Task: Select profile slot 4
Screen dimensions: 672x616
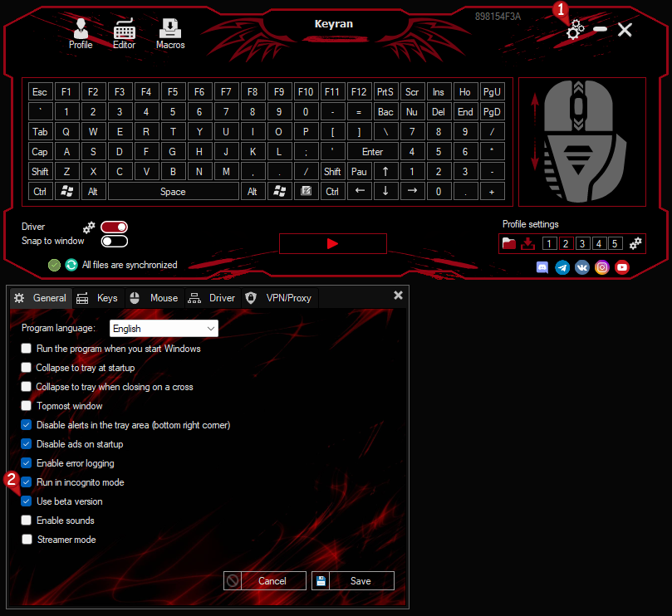Action: pos(599,244)
